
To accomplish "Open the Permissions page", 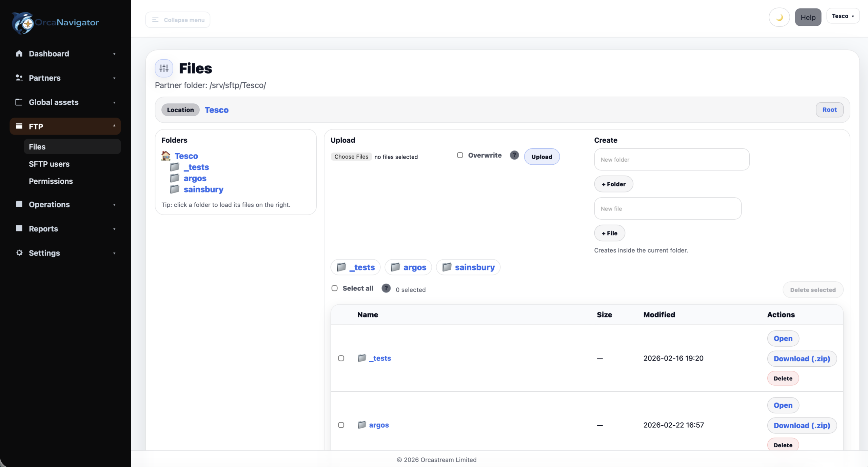I will (x=51, y=181).
